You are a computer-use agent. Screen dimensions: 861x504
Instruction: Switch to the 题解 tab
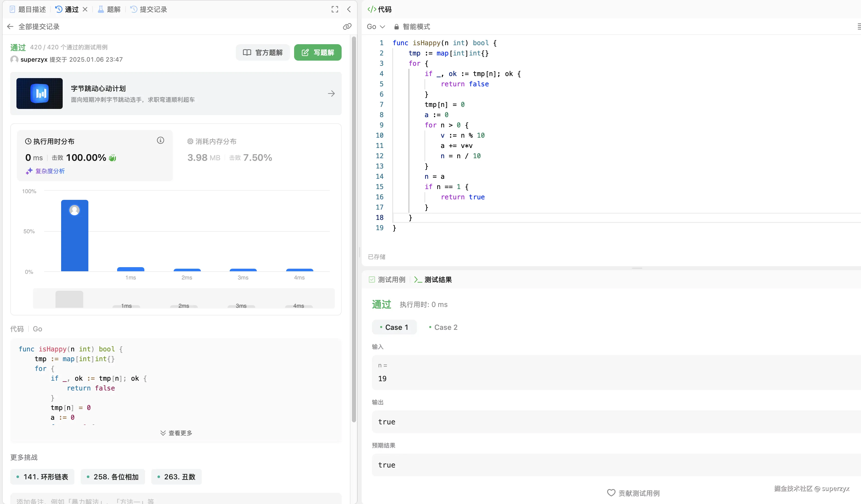pos(109,9)
